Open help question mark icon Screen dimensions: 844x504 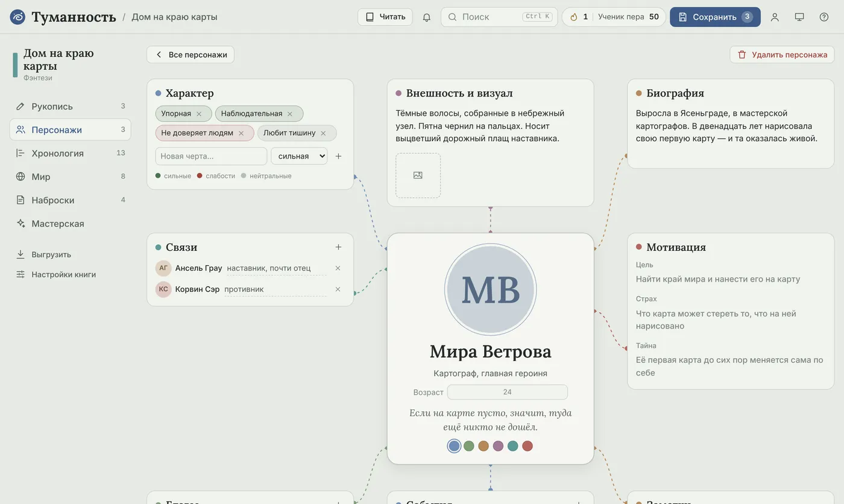coord(824,17)
